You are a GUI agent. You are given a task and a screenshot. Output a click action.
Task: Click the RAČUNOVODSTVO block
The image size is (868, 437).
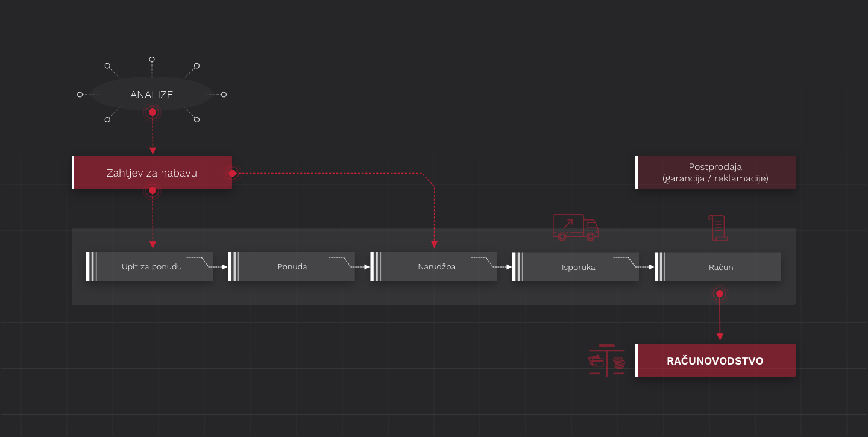click(x=715, y=361)
